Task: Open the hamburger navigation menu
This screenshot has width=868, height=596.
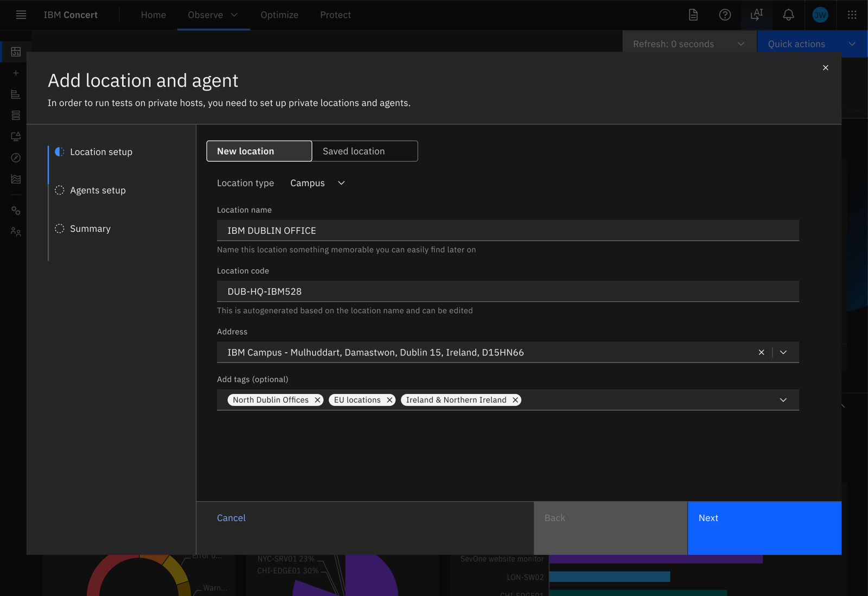Action: 21,15
